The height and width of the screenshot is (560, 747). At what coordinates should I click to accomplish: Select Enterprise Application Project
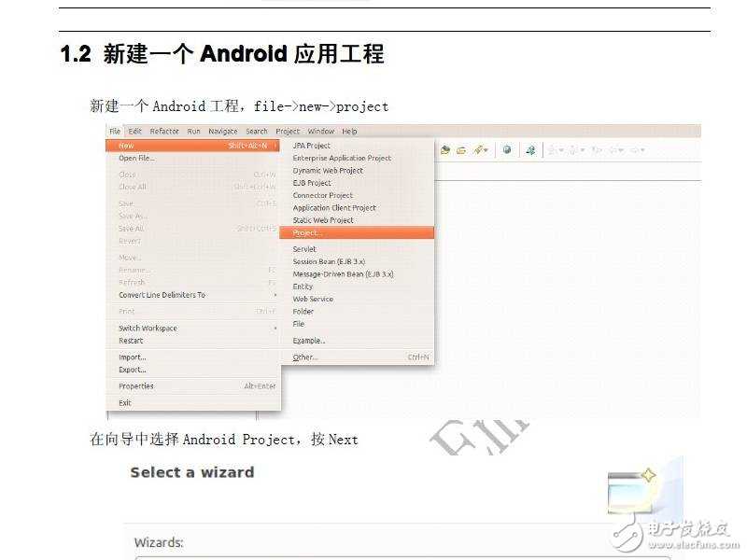click(x=342, y=158)
